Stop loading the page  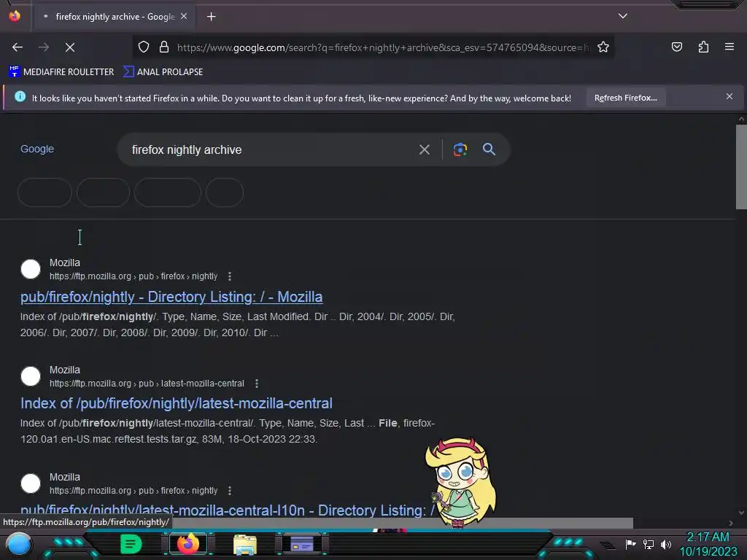click(69, 47)
